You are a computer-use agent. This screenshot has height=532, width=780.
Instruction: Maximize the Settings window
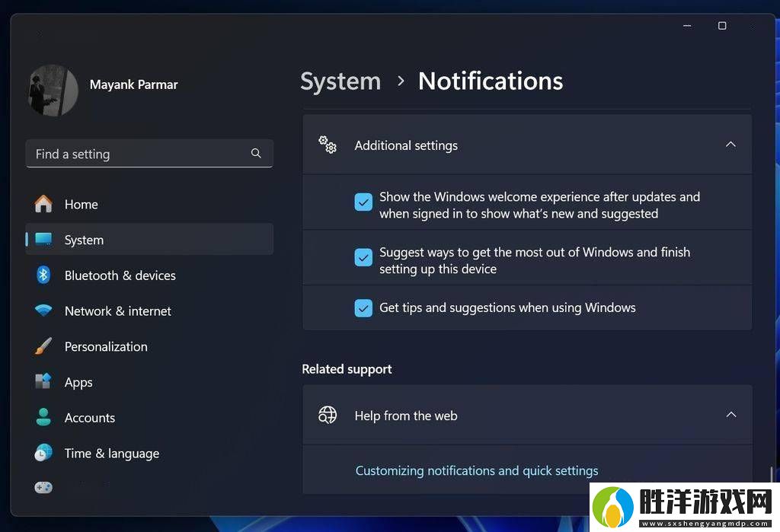722,25
